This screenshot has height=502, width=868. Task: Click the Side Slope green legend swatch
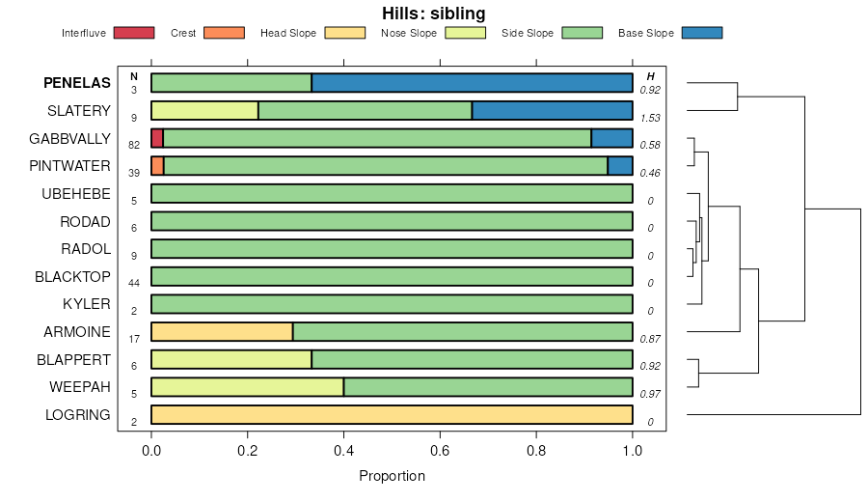[x=582, y=33]
